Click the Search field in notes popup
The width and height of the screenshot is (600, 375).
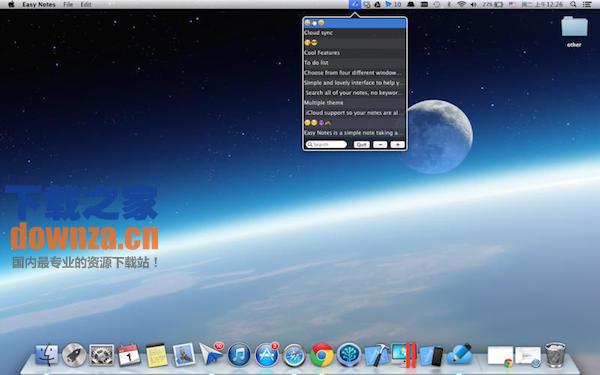[x=326, y=144]
